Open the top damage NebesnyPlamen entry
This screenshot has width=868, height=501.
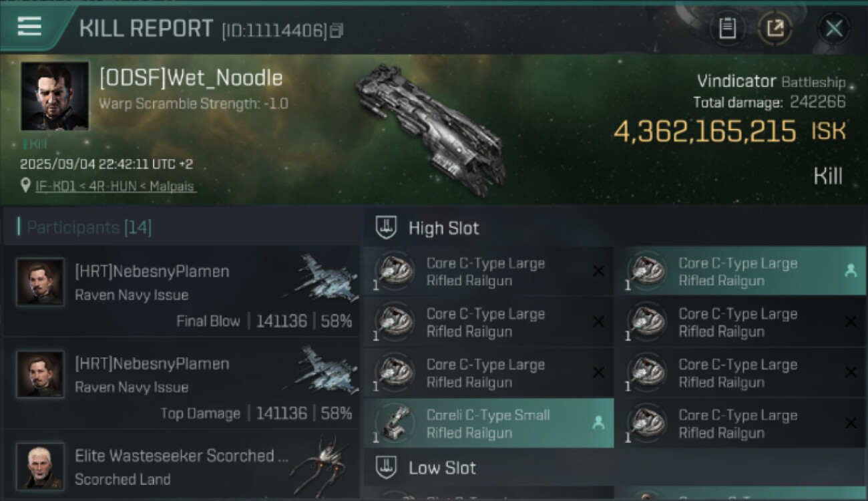click(182, 383)
